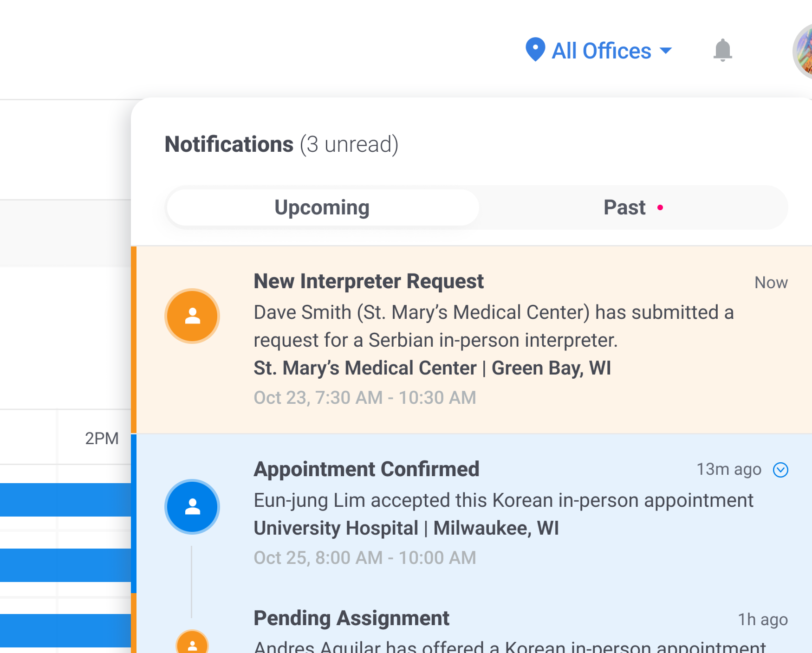The image size is (812, 653).
Task: Click the blue person icon on Appointment Confirmed
Action: (x=192, y=507)
